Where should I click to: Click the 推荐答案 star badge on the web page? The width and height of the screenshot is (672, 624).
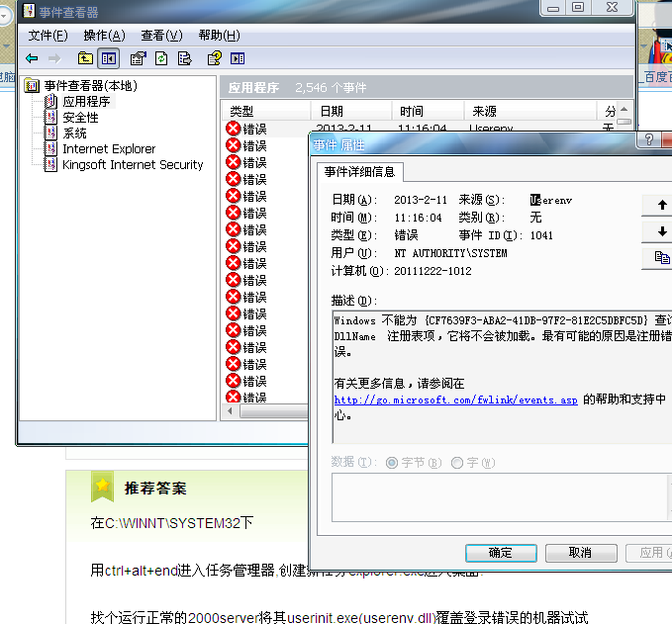coord(102,487)
